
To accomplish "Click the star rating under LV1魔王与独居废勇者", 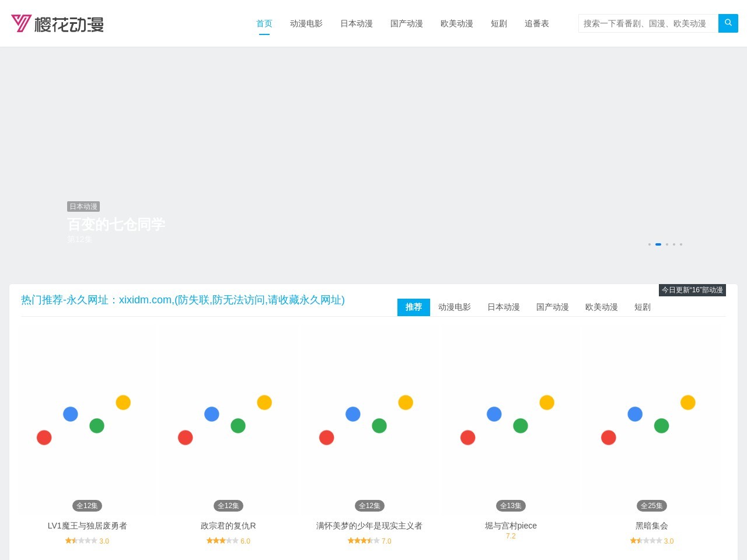I will pyautogui.click(x=81, y=541).
